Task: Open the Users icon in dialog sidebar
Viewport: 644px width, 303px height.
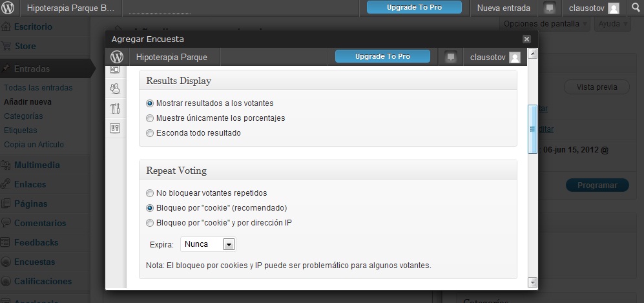Action: tap(115, 89)
